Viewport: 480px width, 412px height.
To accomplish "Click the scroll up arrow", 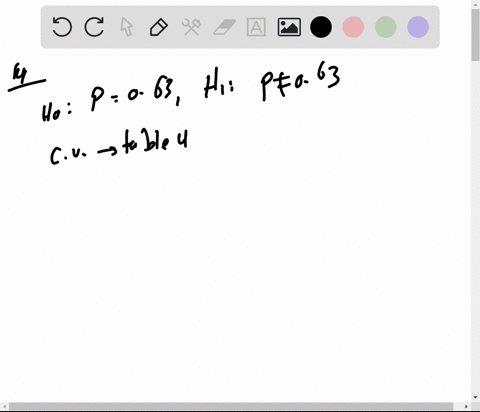I will 475,4.
